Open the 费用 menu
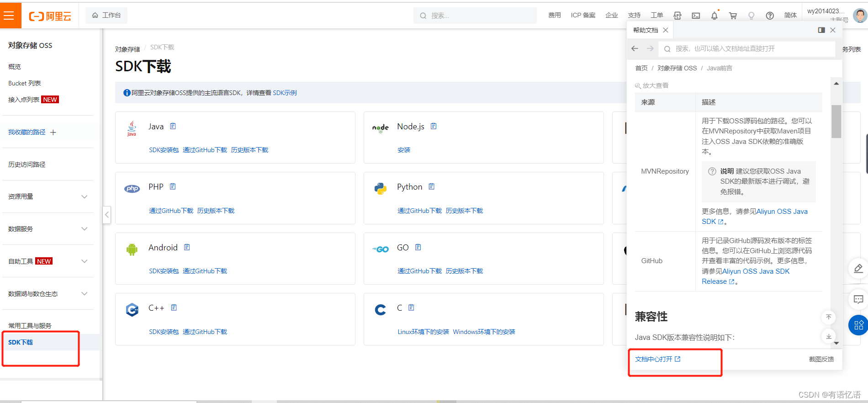 pyautogui.click(x=554, y=15)
